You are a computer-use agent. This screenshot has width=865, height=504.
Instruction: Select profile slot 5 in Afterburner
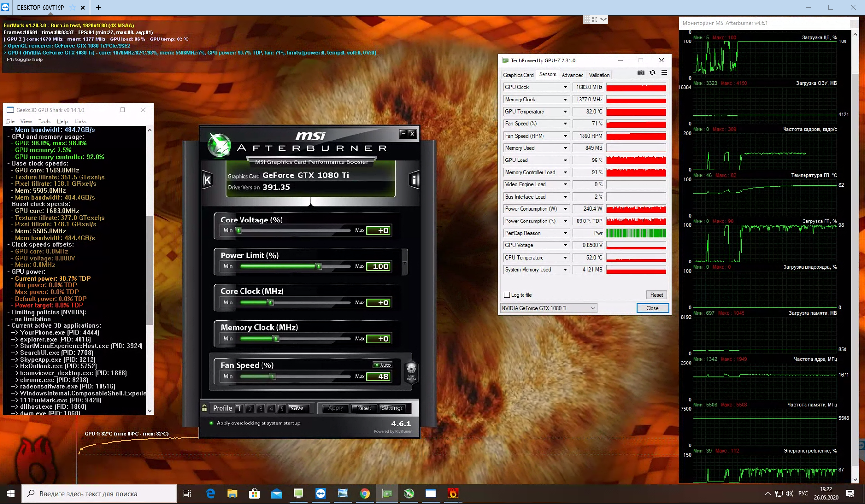[282, 408]
